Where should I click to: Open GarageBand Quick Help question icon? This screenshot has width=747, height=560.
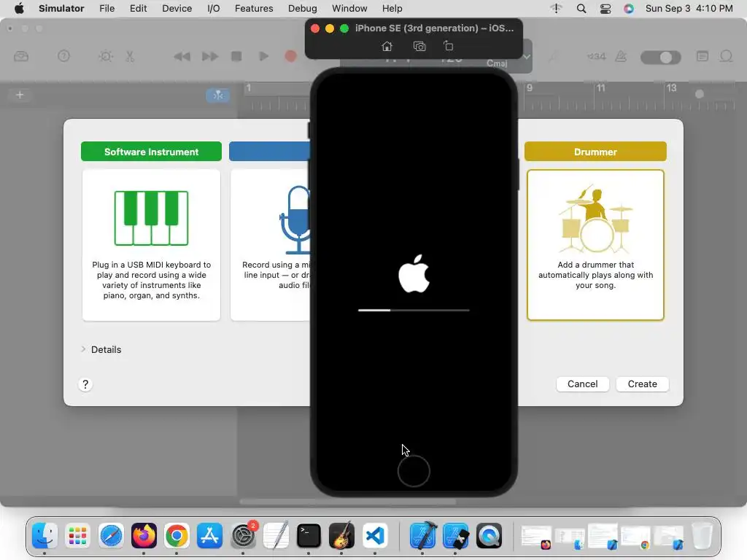click(63, 56)
